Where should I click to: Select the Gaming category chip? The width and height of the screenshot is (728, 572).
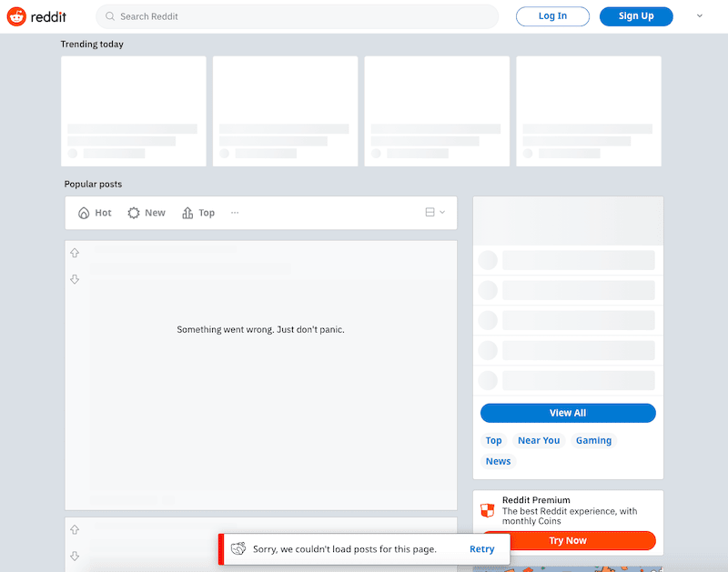593,440
